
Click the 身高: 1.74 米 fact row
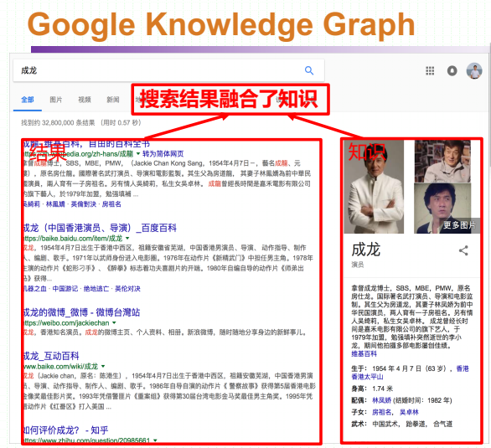372,389
